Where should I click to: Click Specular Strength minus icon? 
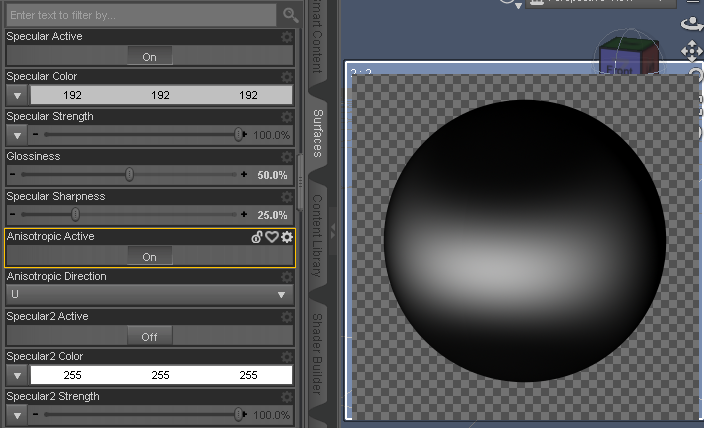coord(35,134)
